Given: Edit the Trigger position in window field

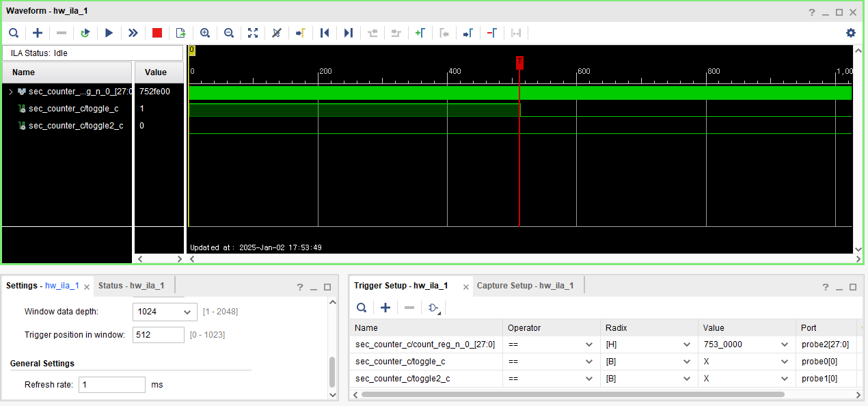Looking at the screenshot, I should click(159, 335).
